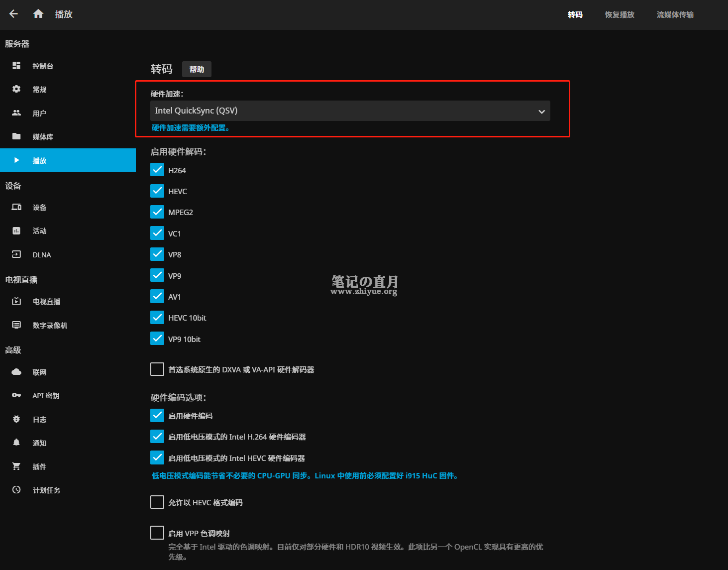Switch to the 恢复播放 tab
Screen dimensions: 728x570
[619, 14]
